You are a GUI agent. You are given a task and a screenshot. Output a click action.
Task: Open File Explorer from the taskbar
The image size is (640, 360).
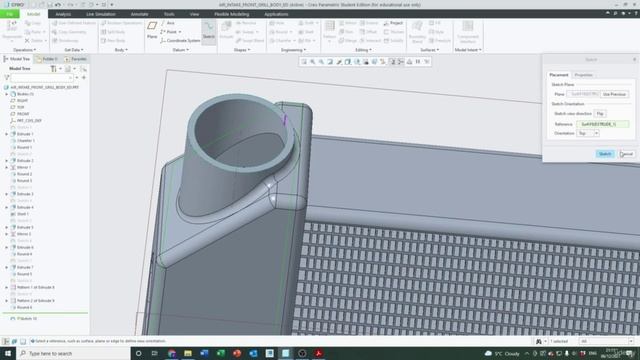click(x=188, y=353)
